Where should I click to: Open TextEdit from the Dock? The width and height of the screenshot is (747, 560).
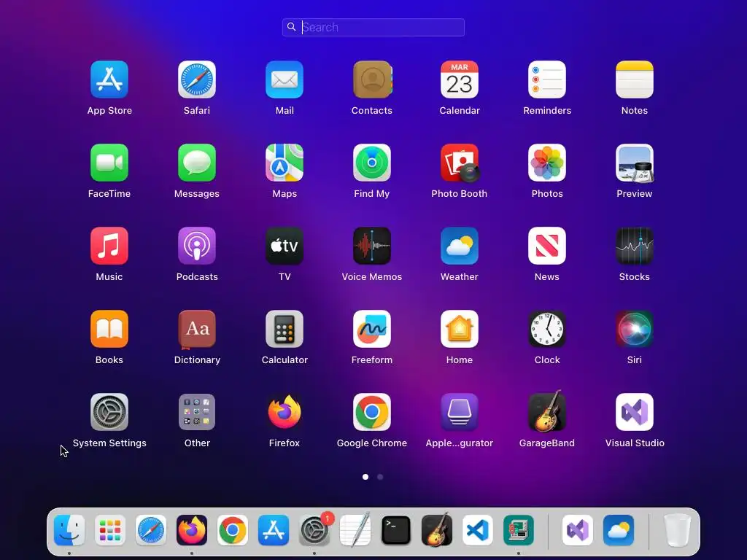355,529
